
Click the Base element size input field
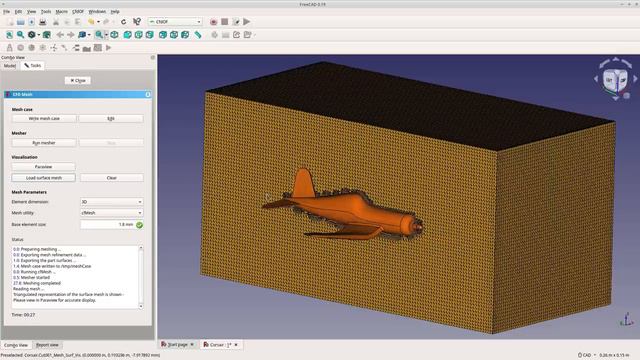108,224
